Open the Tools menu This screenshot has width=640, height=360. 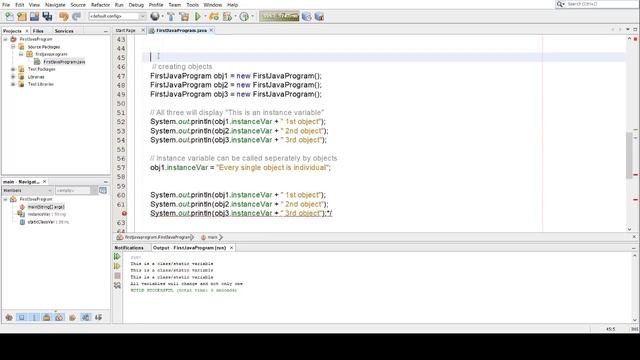[x=192, y=5]
